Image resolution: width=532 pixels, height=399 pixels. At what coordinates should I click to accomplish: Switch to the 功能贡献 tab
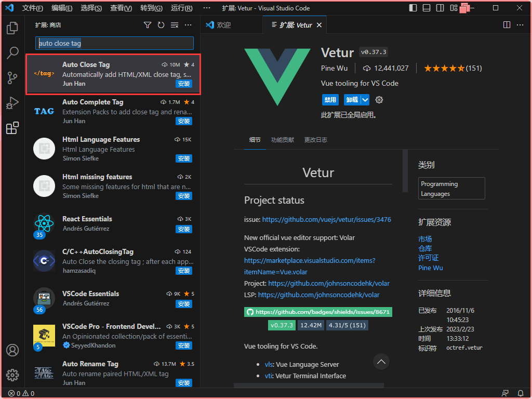tap(282, 140)
